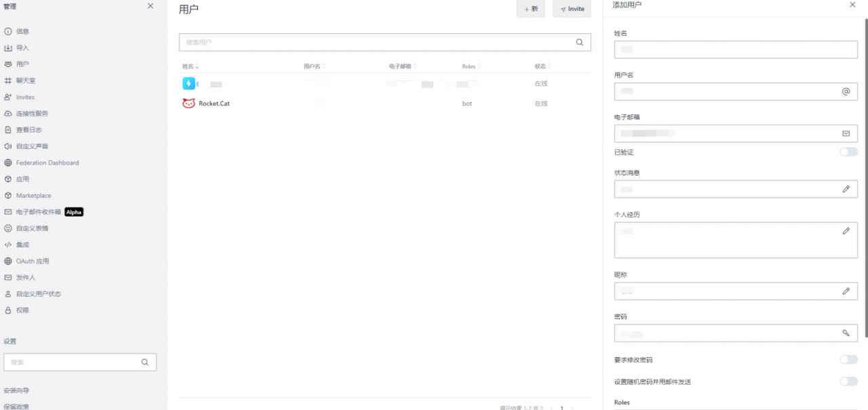Click the 电子邮件收件箱 envelope icon
The image size is (868, 410).
pos(8,212)
